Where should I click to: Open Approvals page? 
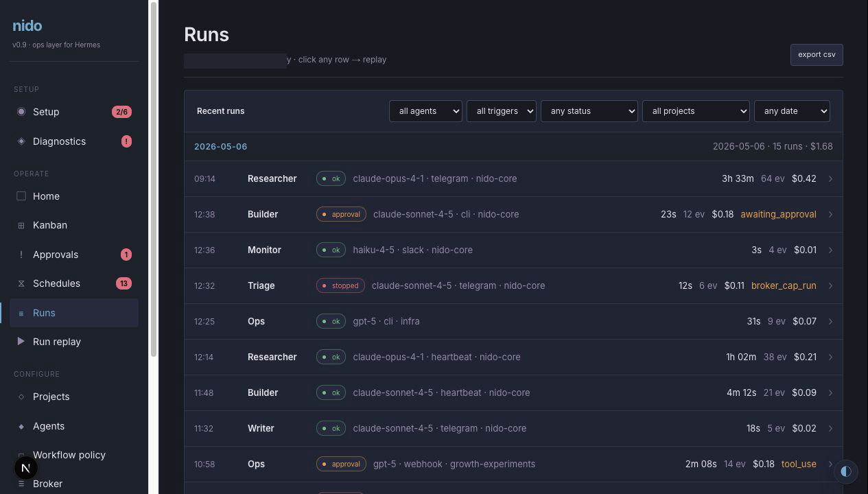click(x=74, y=255)
